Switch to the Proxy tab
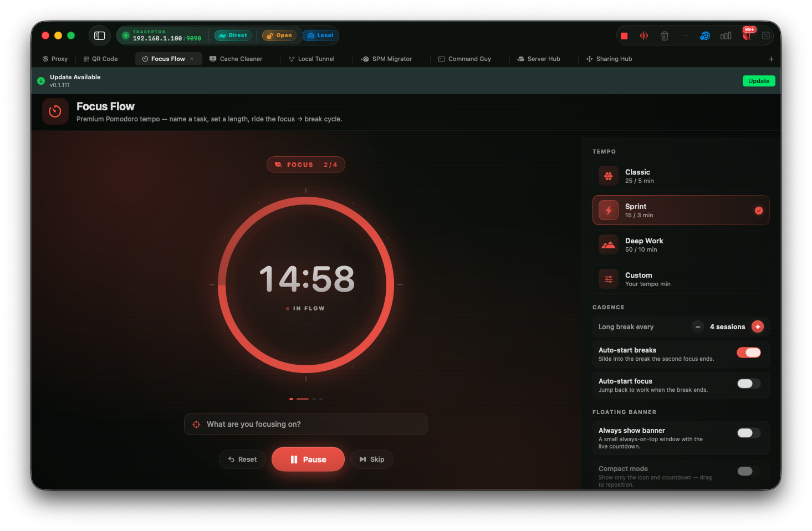Screen dimensions: 812x531 coord(55,59)
